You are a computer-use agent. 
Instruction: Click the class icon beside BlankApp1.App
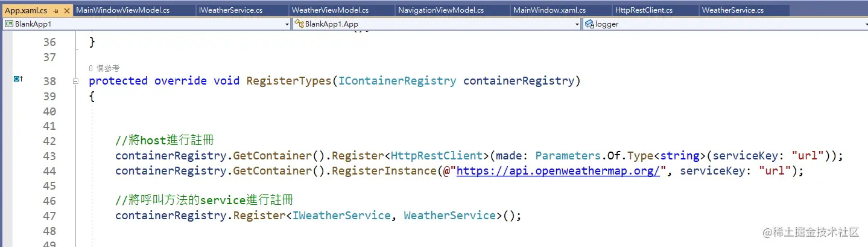tap(299, 24)
